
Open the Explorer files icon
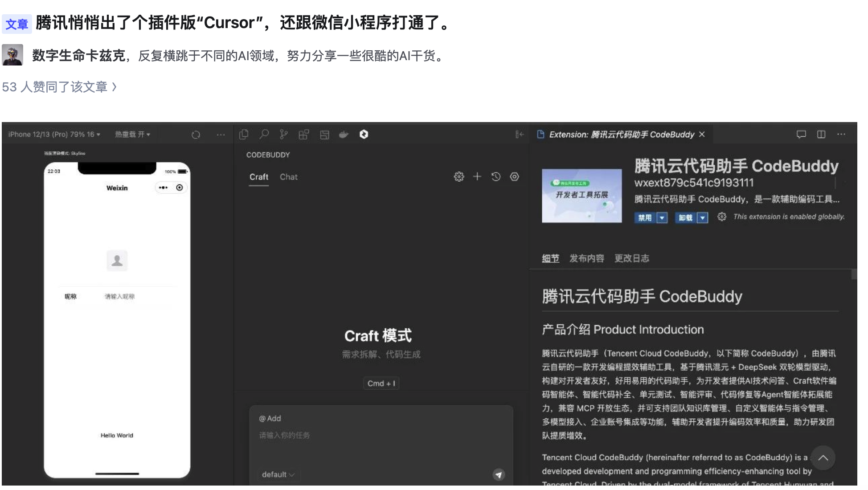pyautogui.click(x=244, y=135)
